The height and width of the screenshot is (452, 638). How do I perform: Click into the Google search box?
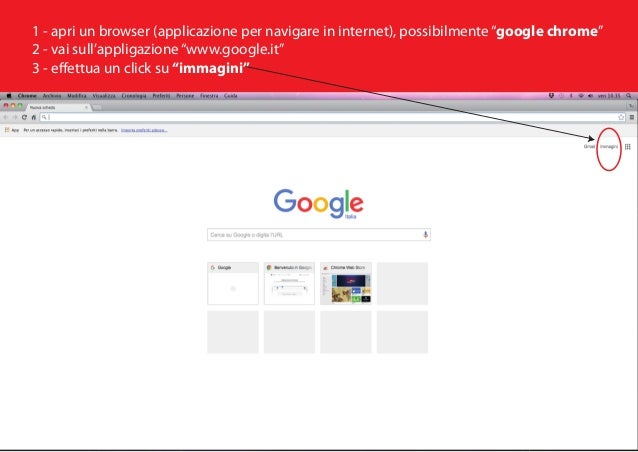[x=319, y=235]
